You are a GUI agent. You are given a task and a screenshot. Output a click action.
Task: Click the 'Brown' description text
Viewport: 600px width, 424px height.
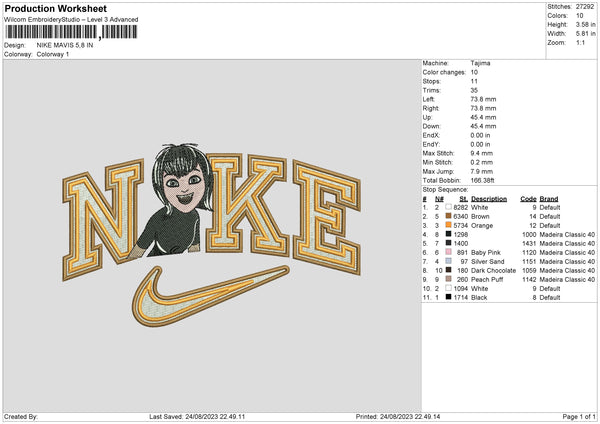pos(480,217)
